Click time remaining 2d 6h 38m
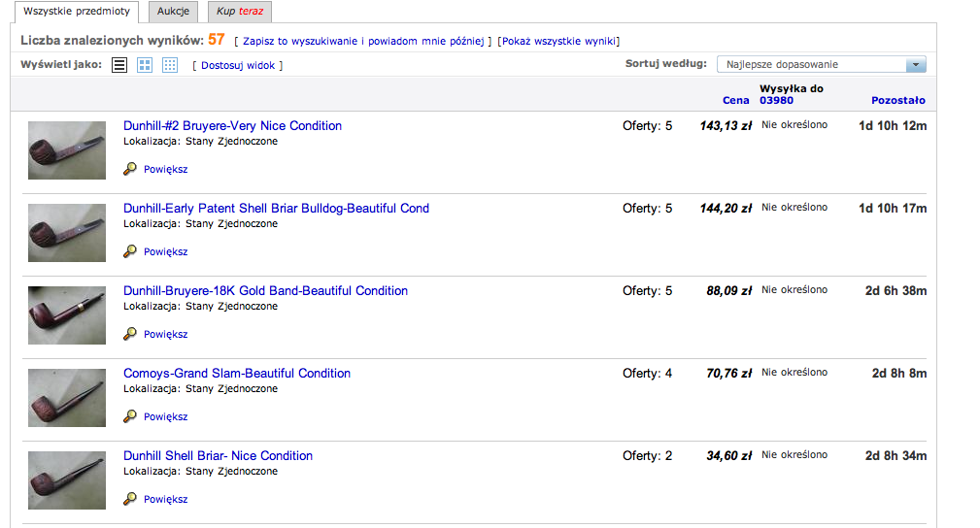The height and width of the screenshot is (528, 980). [x=896, y=290]
